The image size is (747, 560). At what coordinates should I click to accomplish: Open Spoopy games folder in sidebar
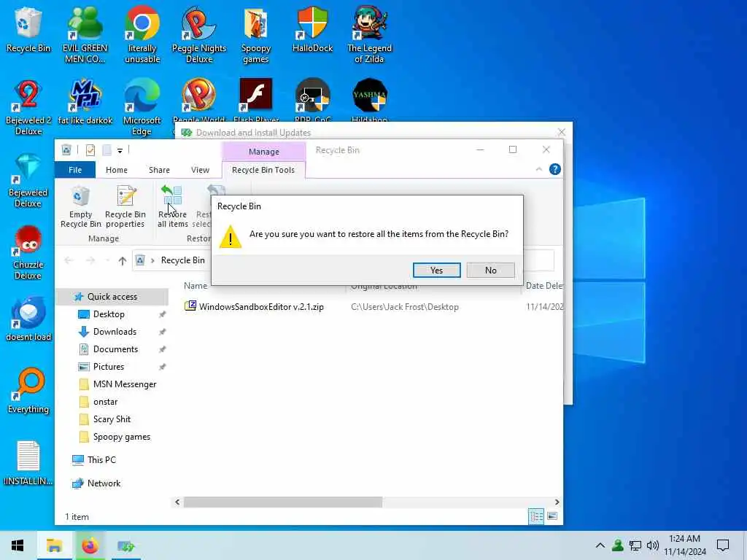click(x=122, y=437)
